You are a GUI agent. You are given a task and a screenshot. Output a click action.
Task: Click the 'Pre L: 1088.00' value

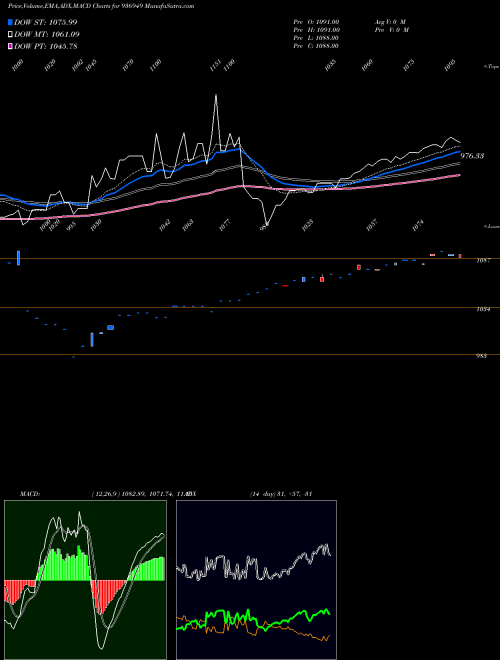coord(316,38)
